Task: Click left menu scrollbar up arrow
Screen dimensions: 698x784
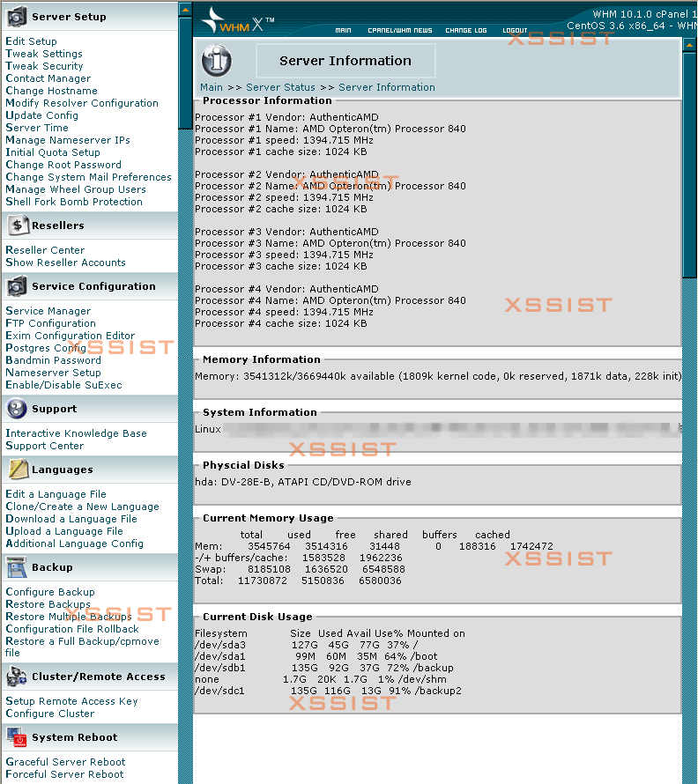Action: [185, 9]
